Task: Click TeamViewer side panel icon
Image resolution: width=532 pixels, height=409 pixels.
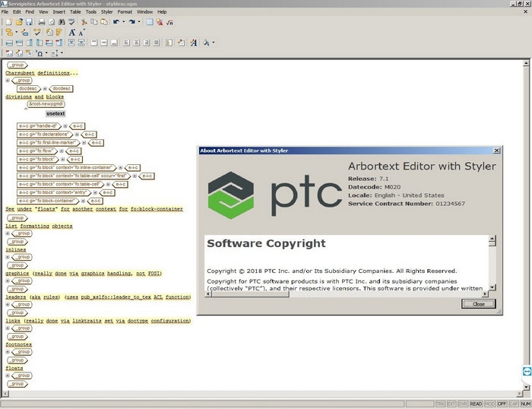Action: point(527,371)
